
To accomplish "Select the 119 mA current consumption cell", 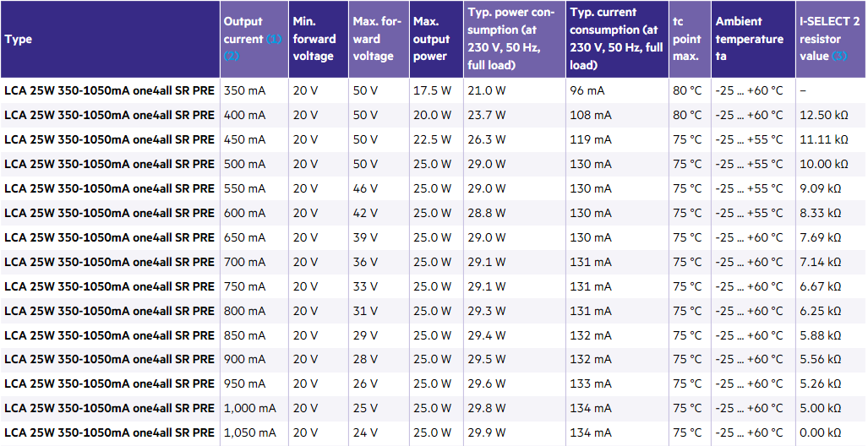I will click(617, 139).
